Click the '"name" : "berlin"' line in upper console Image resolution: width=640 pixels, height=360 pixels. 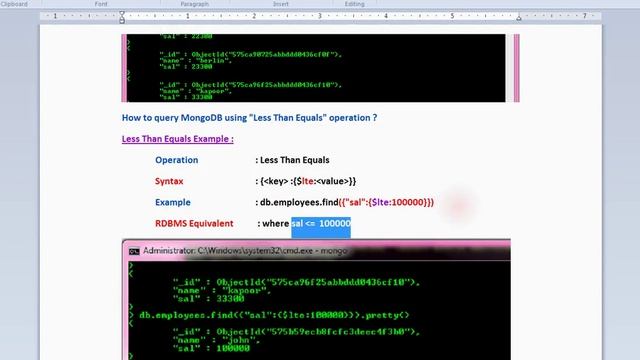point(196,60)
